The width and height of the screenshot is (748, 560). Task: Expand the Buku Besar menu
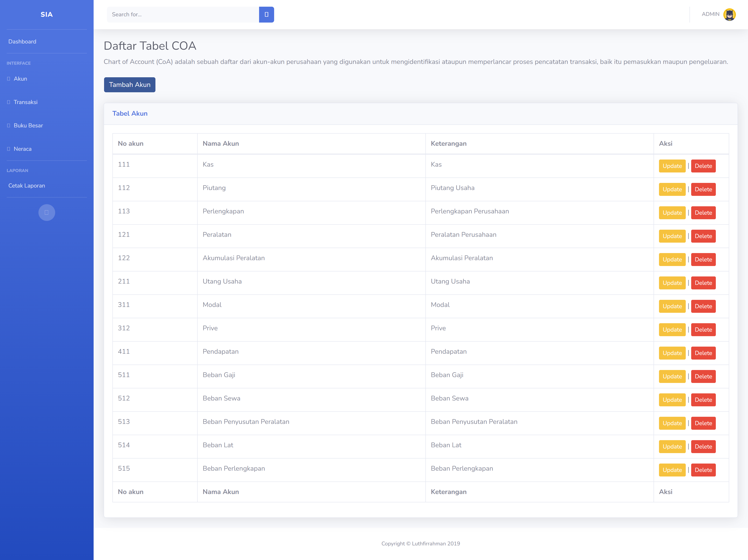click(28, 125)
